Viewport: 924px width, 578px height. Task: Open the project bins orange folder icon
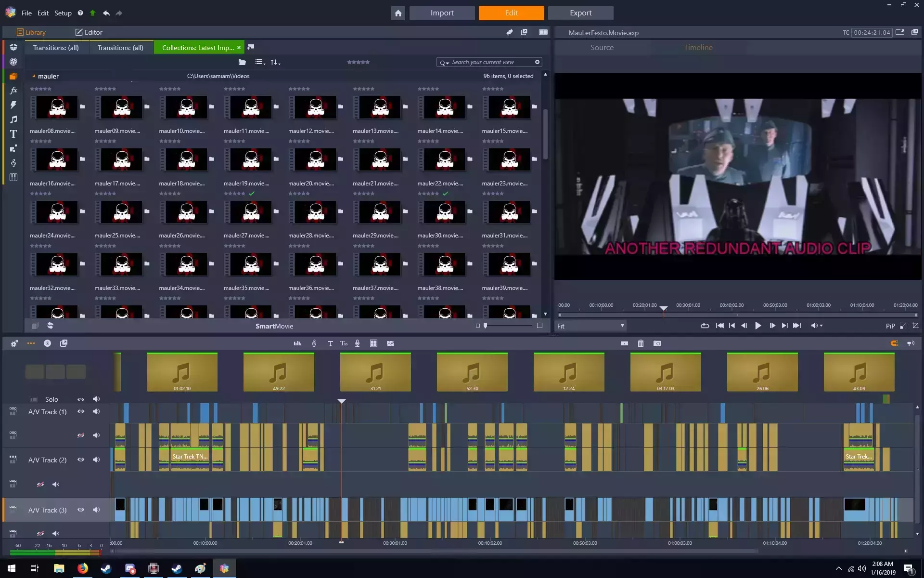[x=13, y=76]
